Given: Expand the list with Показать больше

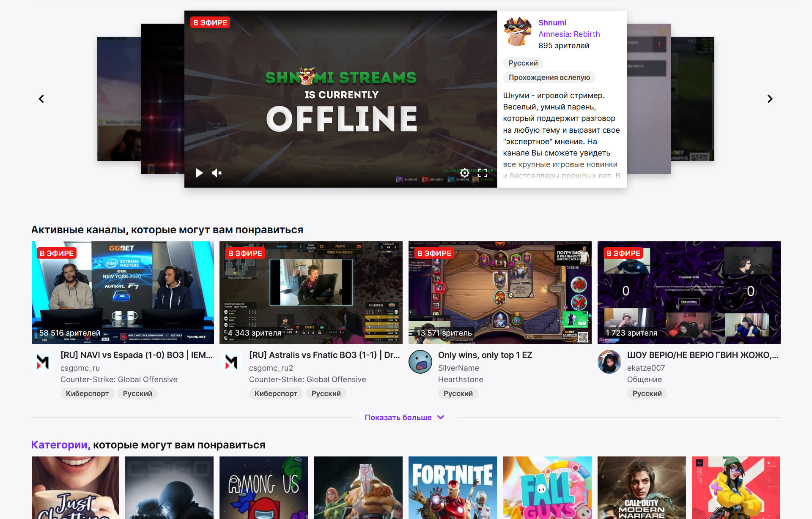Looking at the screenshot, I should (x=404, y=418).
